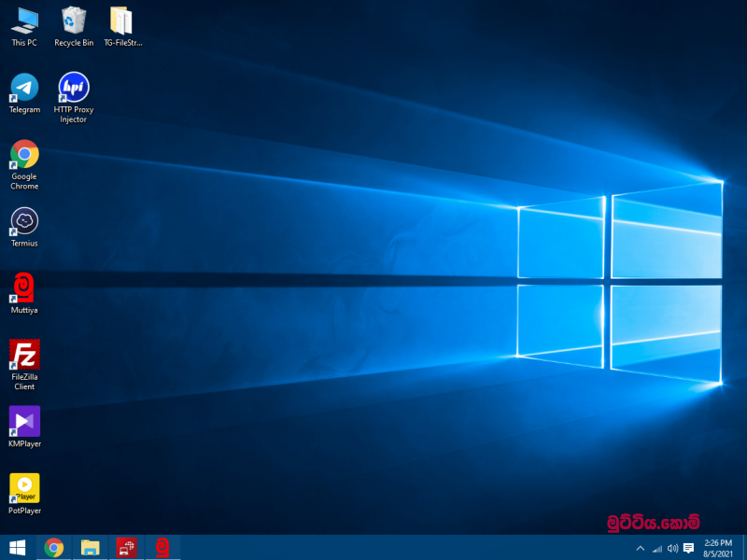This screenshot has width=747, height=560.
Task: Launch Chrome from the taskbar
Action: (54, 548)
